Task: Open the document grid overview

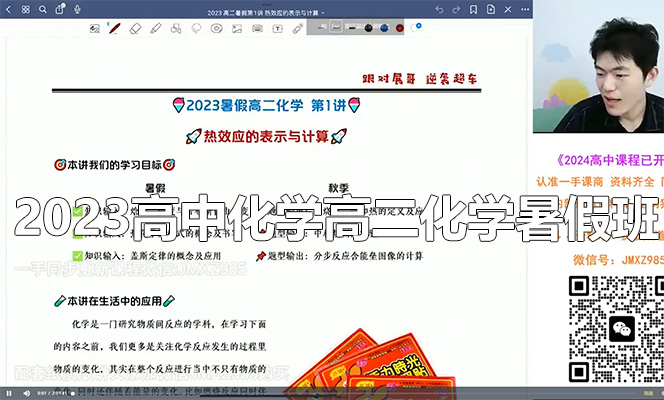Action: pyautogui.click(x=24, y=10)
